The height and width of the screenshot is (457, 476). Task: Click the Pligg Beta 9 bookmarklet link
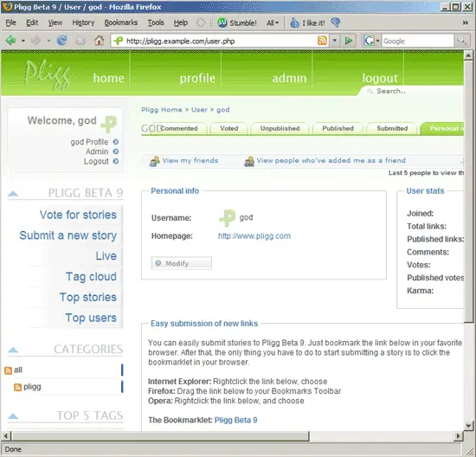click(x=236, y=420)
